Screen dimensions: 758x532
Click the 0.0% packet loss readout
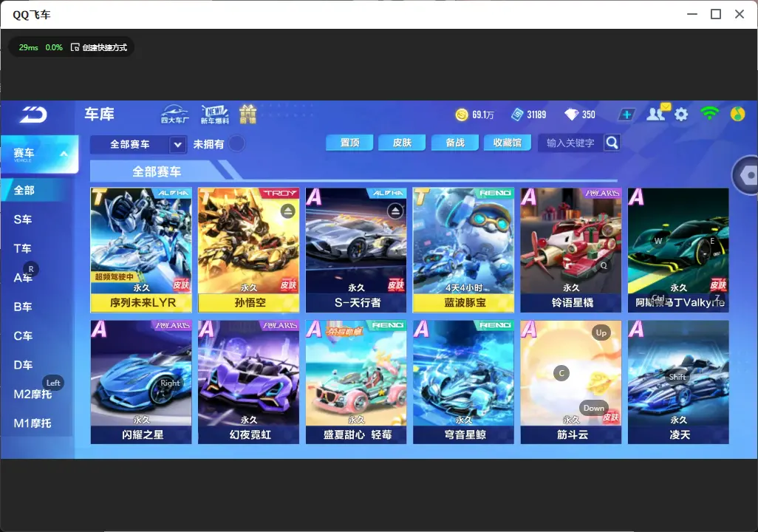coord(54,47)
